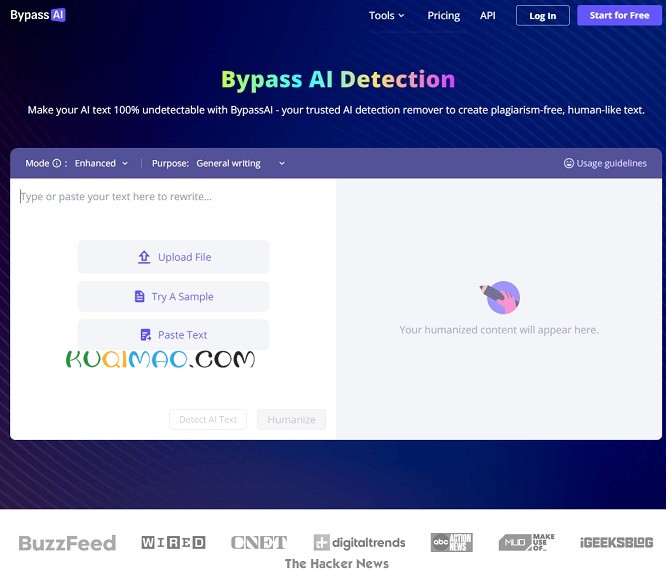Click the MakeUseOf logo
Viewport: 666px width, 570px height.
click(527, 543)
